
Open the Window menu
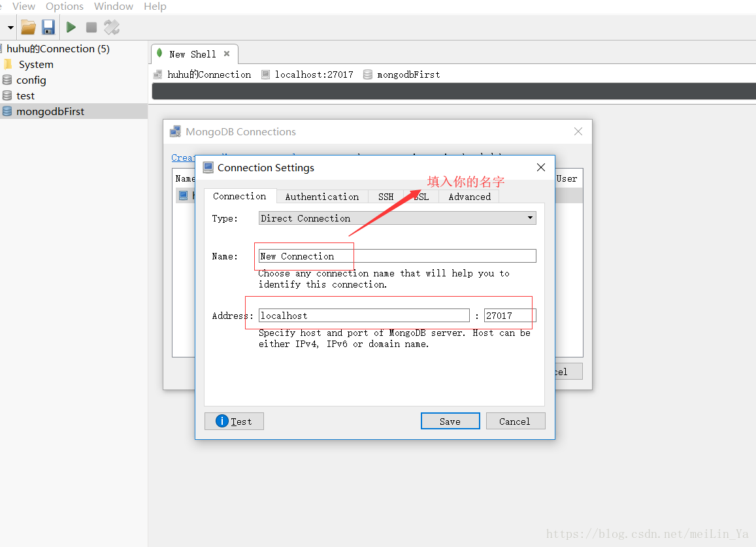(114, 7)
